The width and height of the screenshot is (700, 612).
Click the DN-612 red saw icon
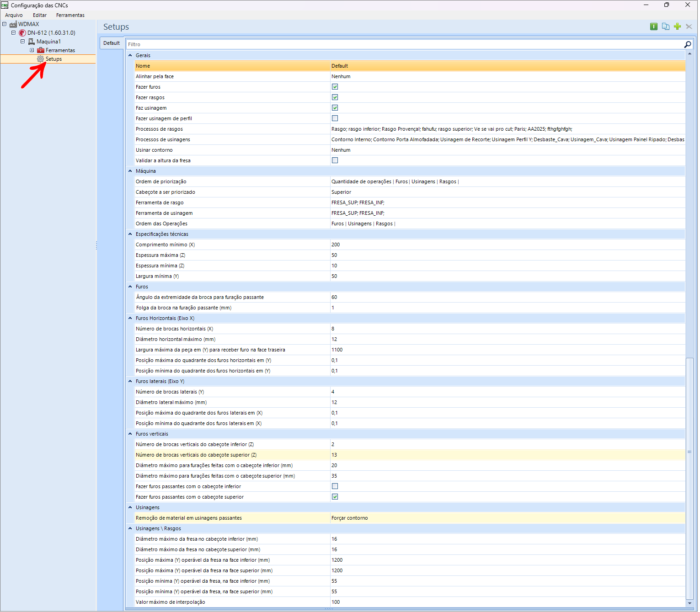22,33
